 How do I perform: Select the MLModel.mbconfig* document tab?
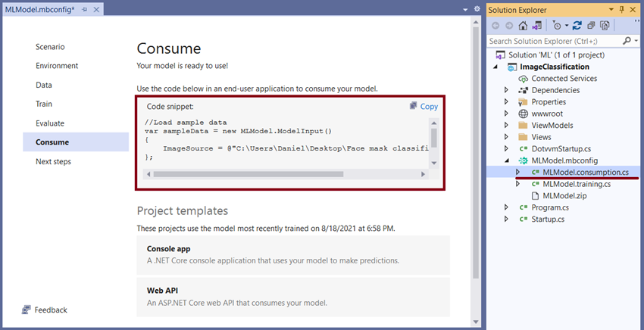coord(40,9)
